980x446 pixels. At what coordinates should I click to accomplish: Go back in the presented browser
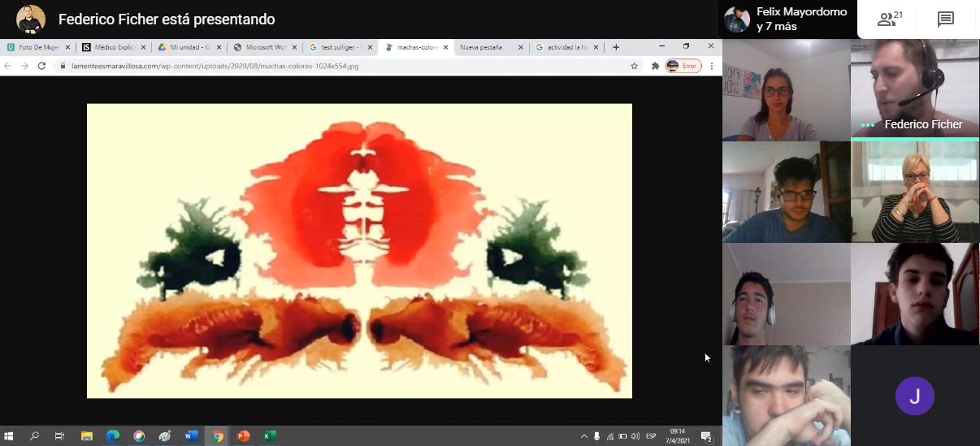pyautogui.click(x=8, y=66)
